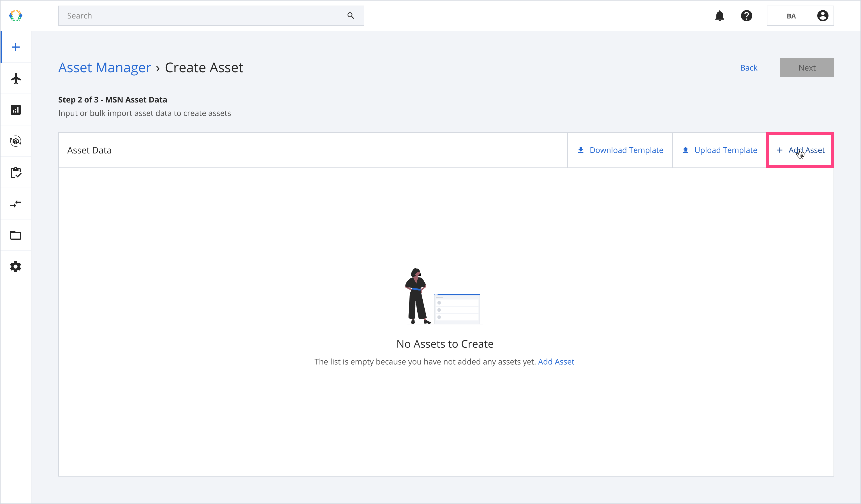Click the 'Step 2 of 3 - MSN Asset Data' heading

click(112, 100)
